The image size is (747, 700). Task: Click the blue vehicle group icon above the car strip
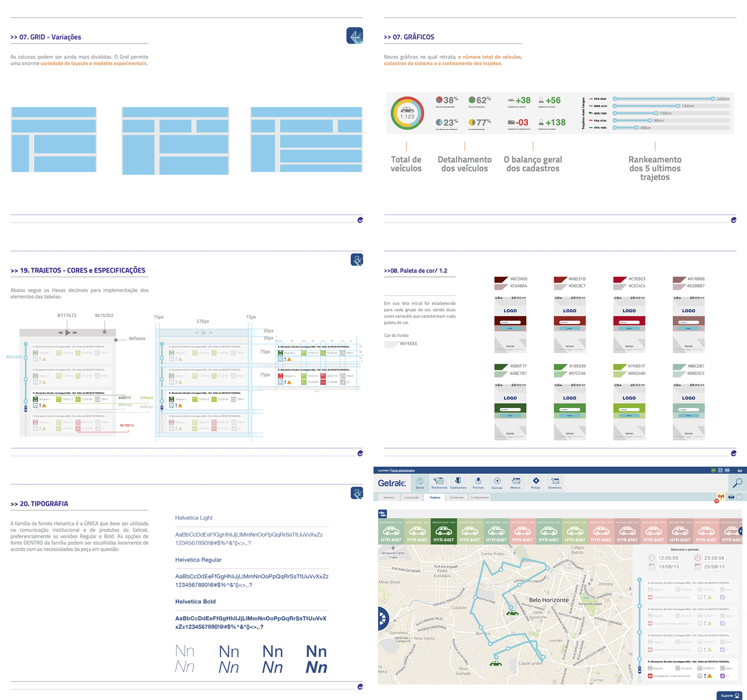click(383, 514)
